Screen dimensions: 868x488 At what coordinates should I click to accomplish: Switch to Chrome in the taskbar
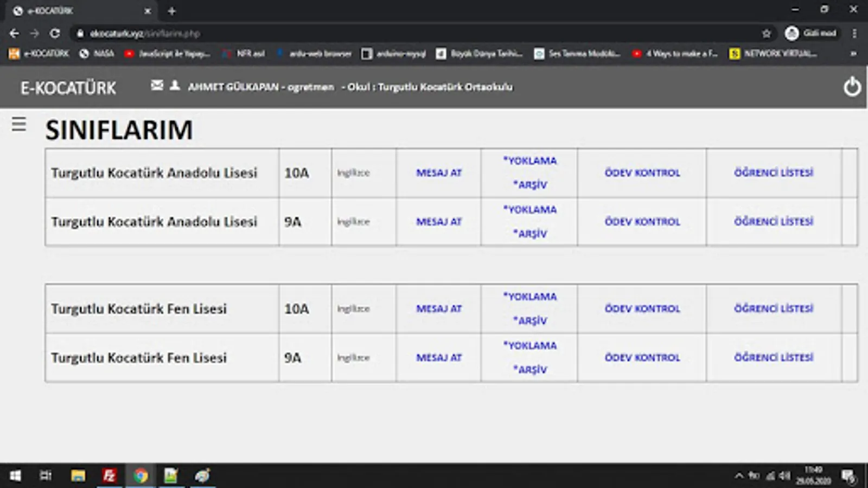[x=141, y=476]
